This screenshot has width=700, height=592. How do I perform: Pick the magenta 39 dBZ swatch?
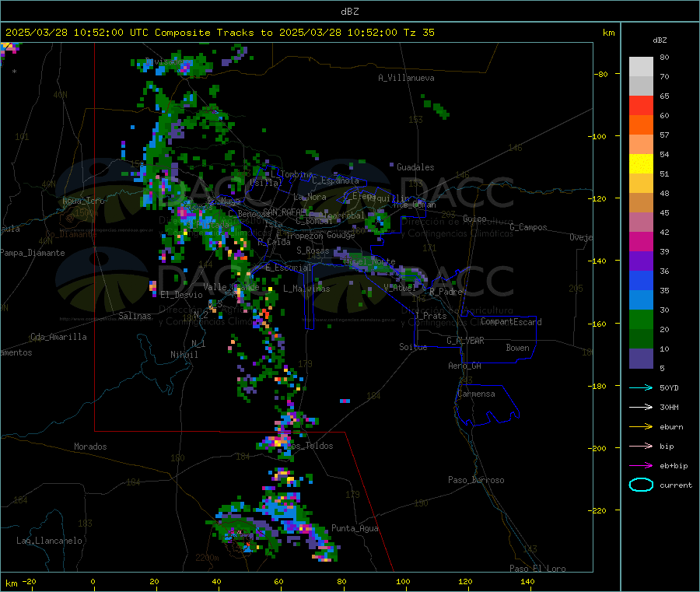click(x=641, y=241)
